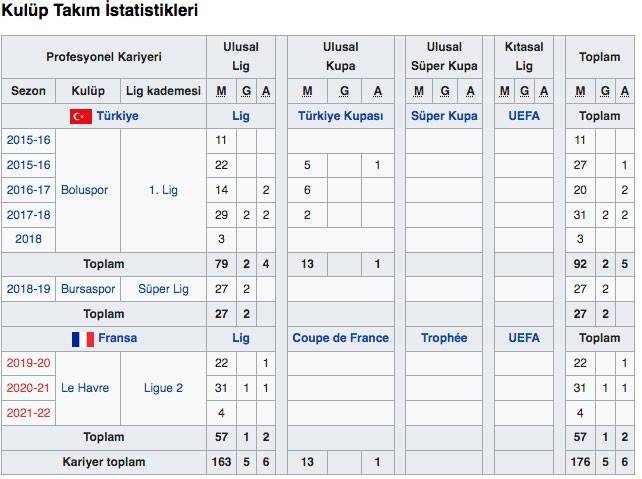Screen dimensions: 642x479
Task: Click the Süper Lig league link
Action: click(162, 288)
